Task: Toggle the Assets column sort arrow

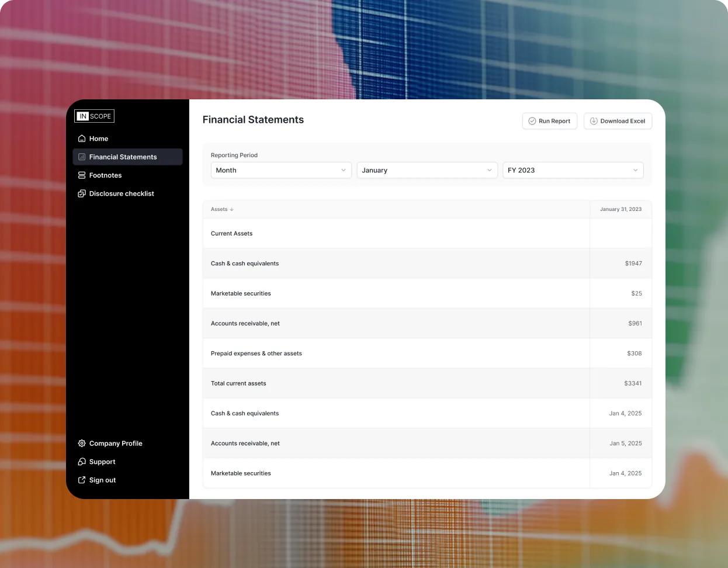Action: 232,209
